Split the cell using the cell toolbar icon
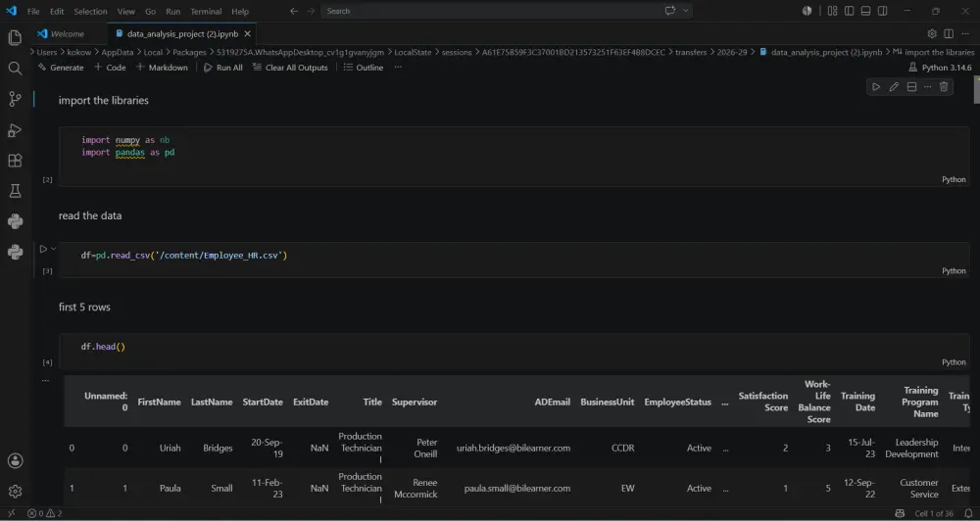 (x=911, y=87)
